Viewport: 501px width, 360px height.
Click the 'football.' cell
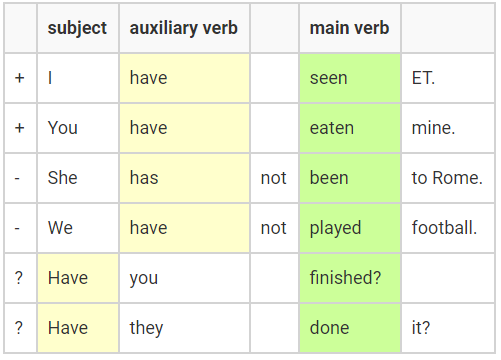point(448,228)
